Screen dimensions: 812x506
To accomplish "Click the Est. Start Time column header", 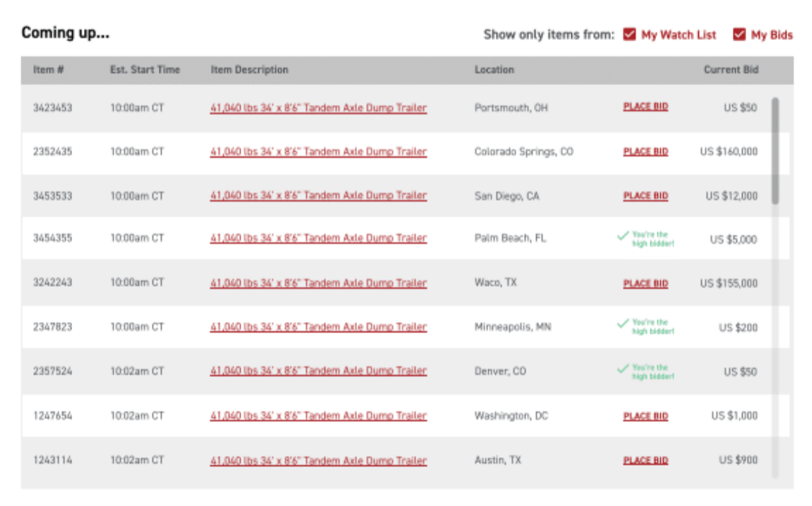I will click(145, 70).
